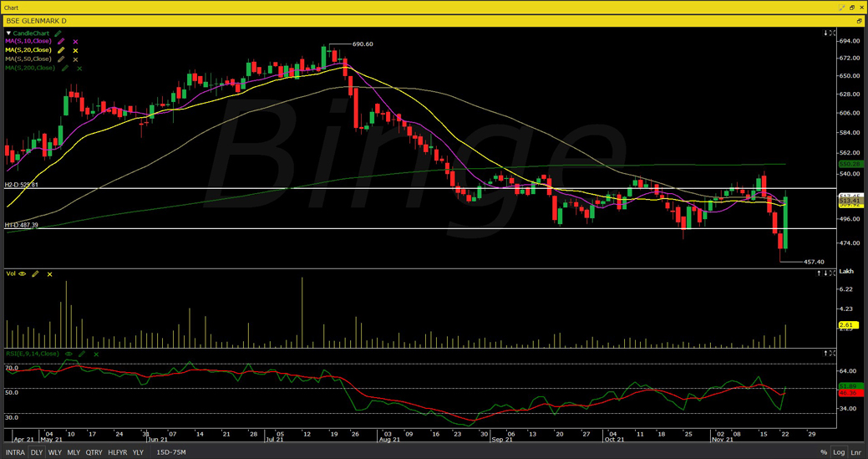This screenshot has height=459, width=868.
Task: Maximize the RSI panel
Action: (832, 353)
